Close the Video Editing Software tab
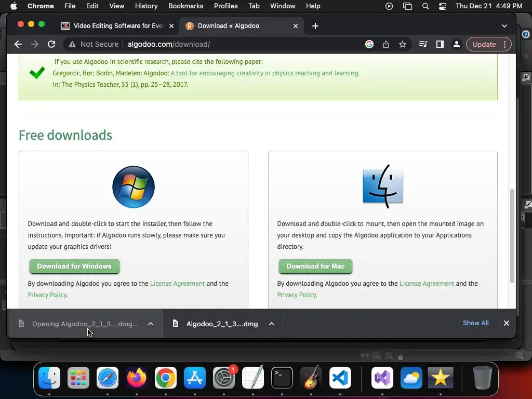This screenshot has height=399, width=532. (171, 26)
